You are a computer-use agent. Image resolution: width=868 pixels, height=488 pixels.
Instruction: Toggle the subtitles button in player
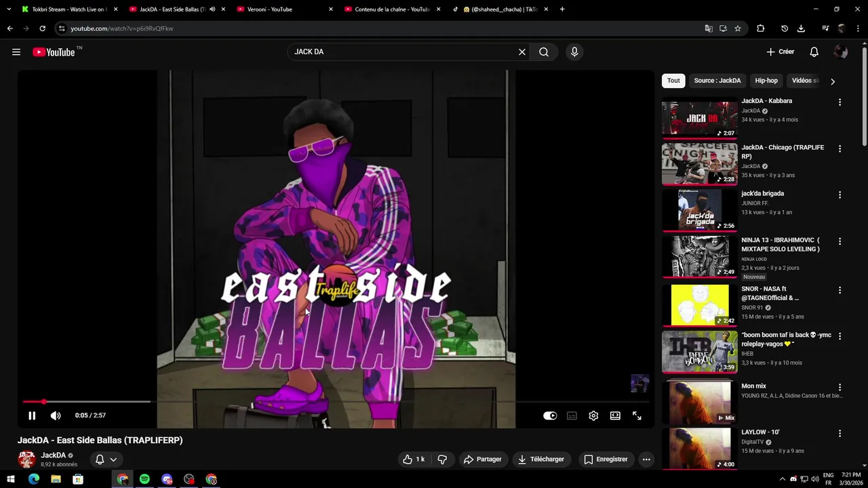pyautogui.click(x=572, y=415)
